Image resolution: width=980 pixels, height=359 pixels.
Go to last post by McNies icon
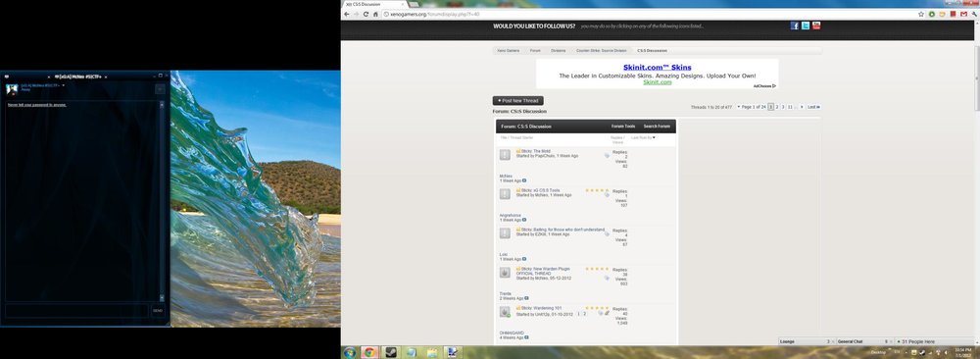tap(524, 180)
